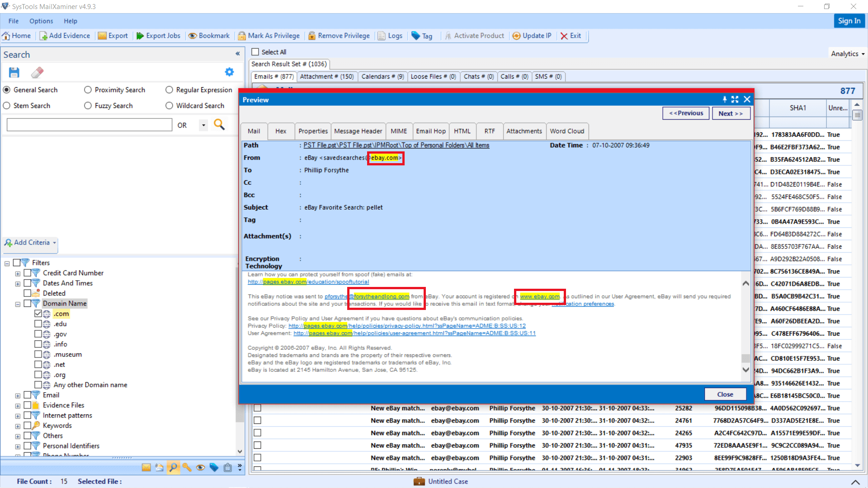The image size is (868, 488).
Task: Switch to the Email Hop tab
Action: click(430, 131)
